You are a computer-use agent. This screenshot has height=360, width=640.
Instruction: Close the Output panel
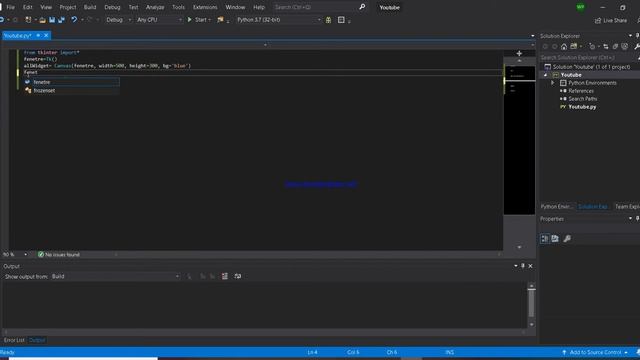tap(530, 266)
